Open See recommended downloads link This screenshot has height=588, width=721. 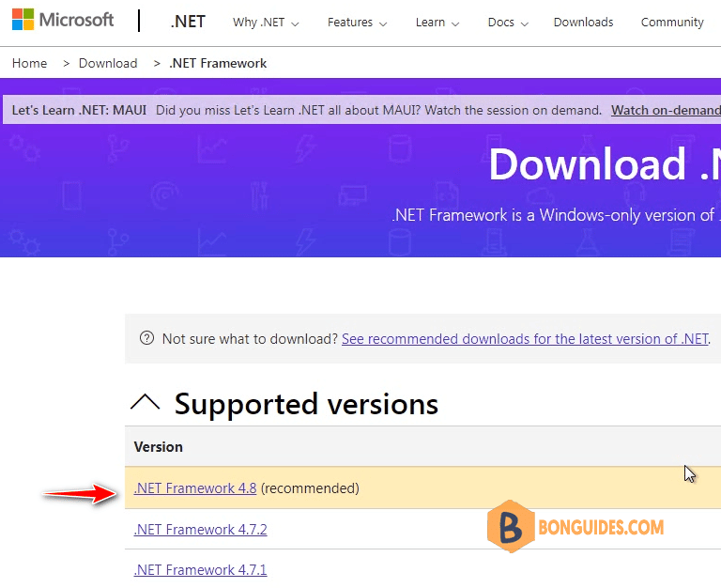525,339
